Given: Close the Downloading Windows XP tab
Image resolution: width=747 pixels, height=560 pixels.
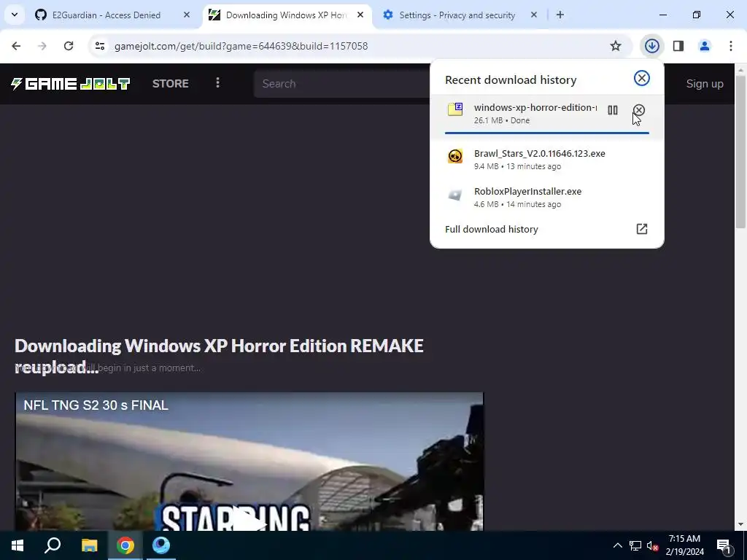Looking at the screenshot, I should [360, 15].
